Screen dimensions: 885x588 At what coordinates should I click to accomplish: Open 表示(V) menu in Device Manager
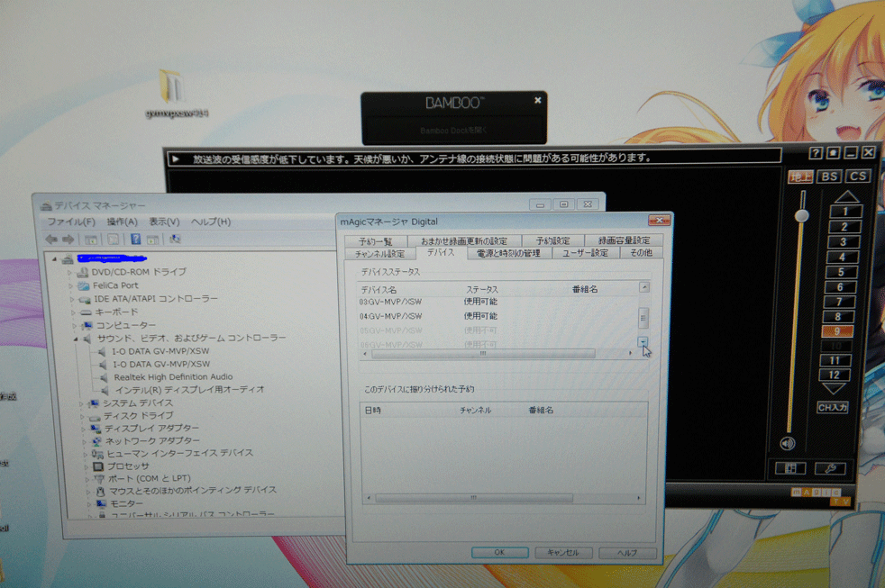click(x=164, y=222)
